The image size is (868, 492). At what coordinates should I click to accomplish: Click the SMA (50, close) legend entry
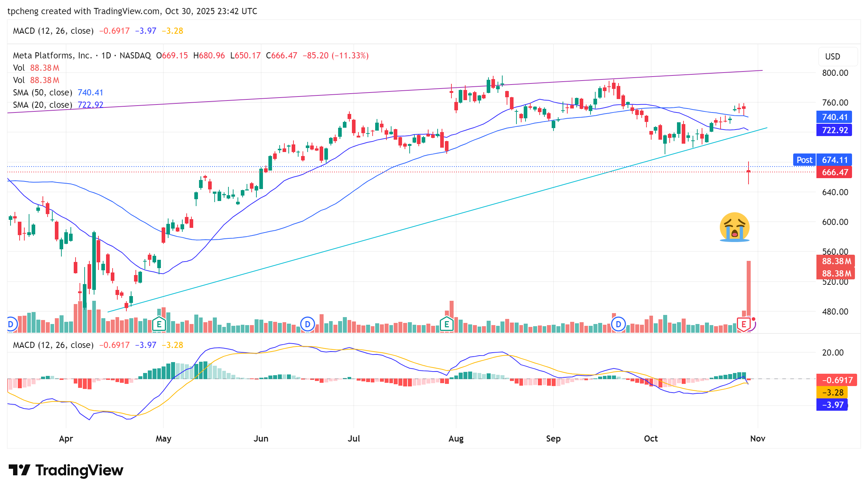[x=42, y=93]
